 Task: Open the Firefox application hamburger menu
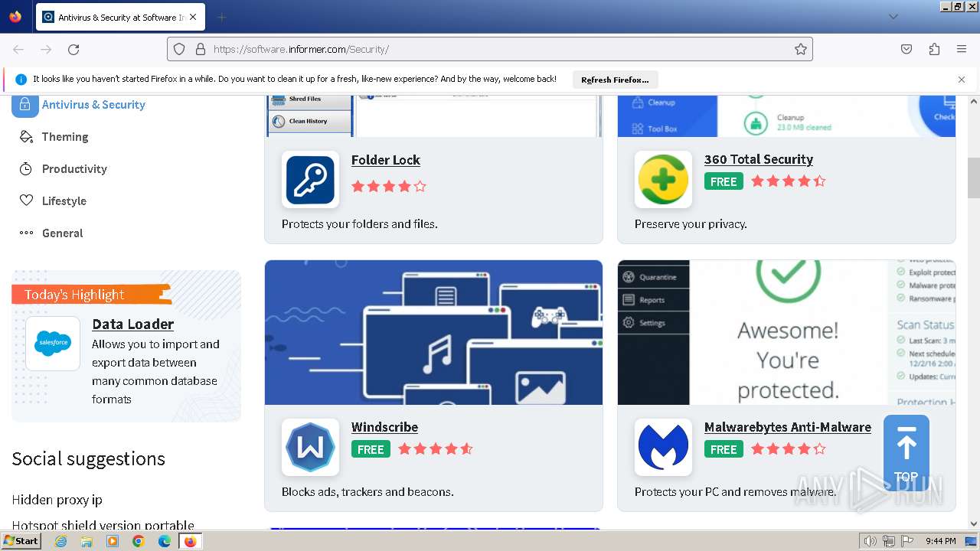click(962, 49)
